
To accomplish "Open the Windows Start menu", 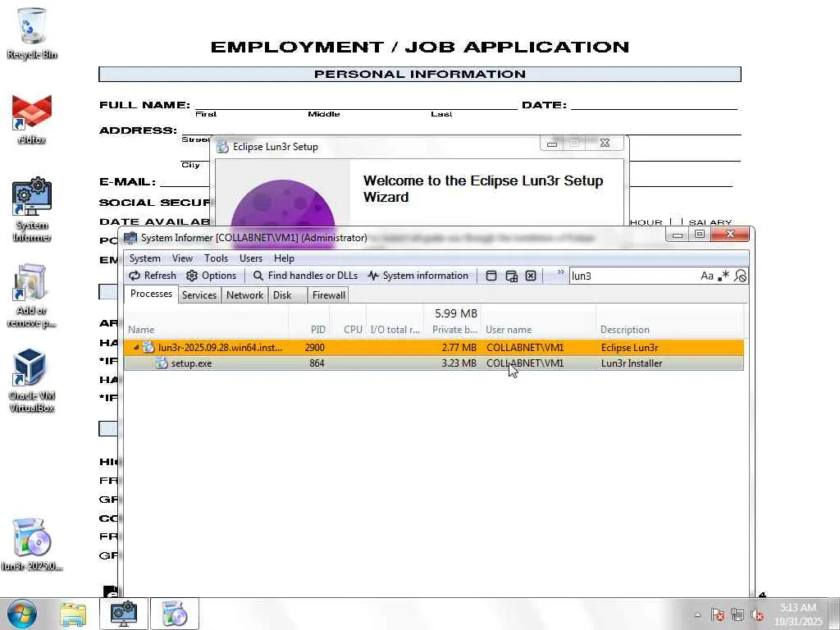I will (x=21, y=614).
